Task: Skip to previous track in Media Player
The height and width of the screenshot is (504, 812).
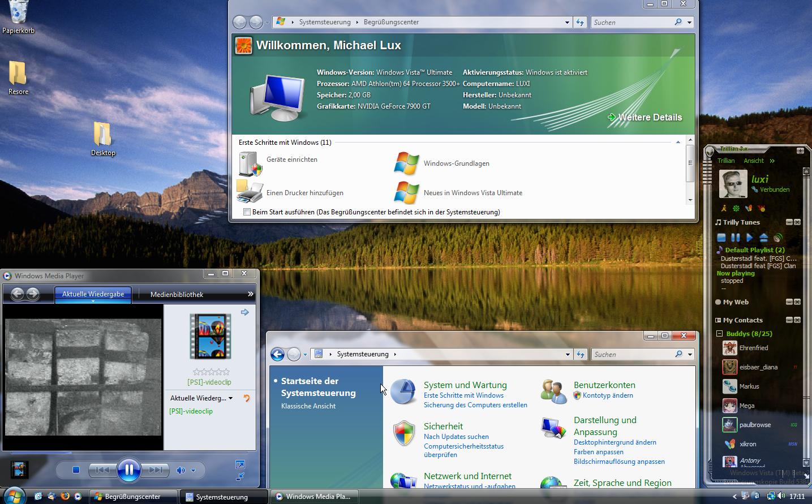Action: [102, 469]
